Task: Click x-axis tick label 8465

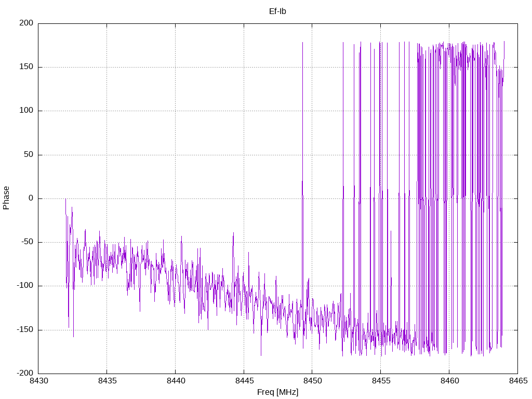Action: 518,381
